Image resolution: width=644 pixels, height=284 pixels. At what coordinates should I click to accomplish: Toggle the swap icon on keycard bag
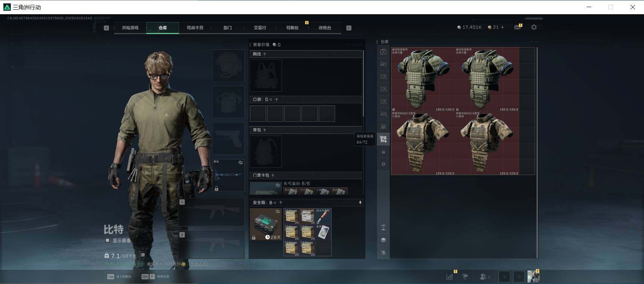[x=278, y=185]
